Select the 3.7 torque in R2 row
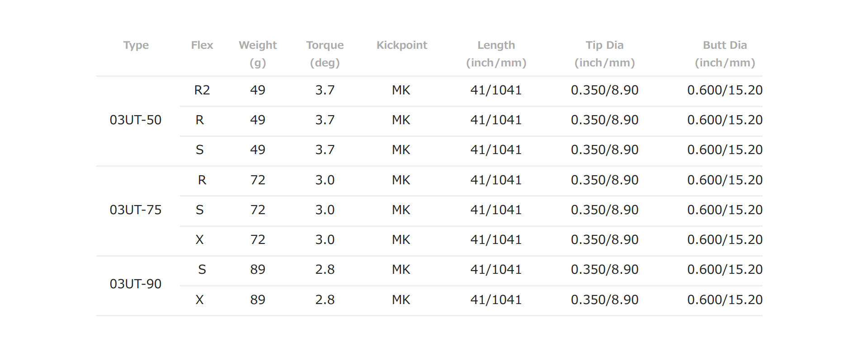The width and height of the screenshot is (868, 361). point(325,90)
